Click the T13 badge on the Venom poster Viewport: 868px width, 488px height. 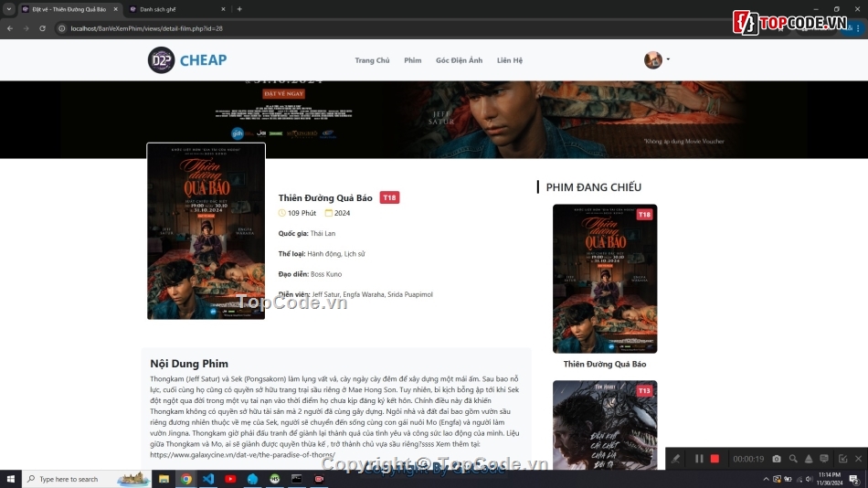pyautogui.click(x=644, y=390)
